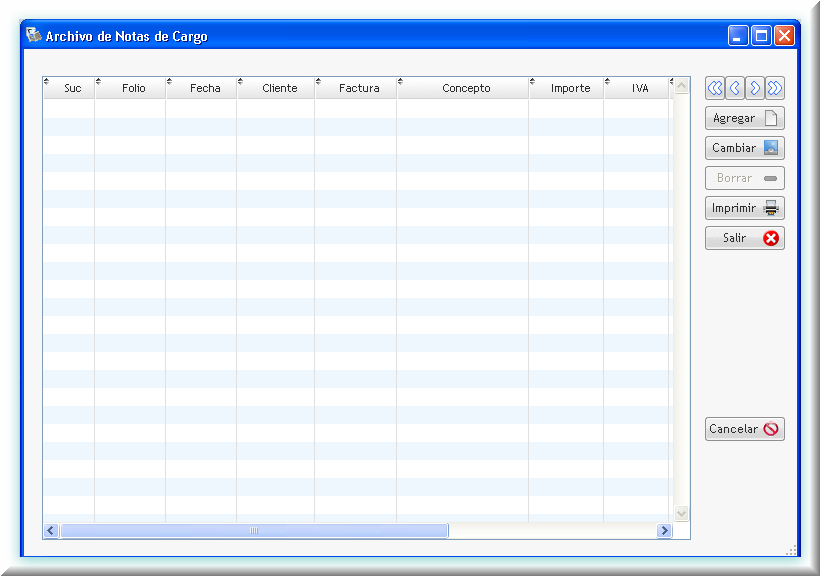Sort by the Concepto column header
Image resolution: width=820 pixels, height=576 pixels.
[x=463, y=88]
